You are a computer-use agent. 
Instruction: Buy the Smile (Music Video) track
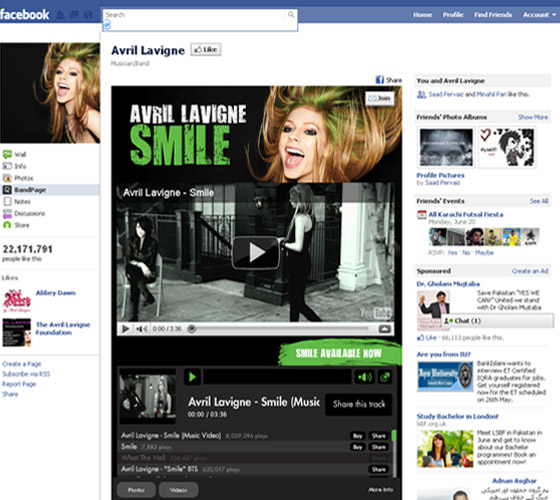[x=358, y=436]
